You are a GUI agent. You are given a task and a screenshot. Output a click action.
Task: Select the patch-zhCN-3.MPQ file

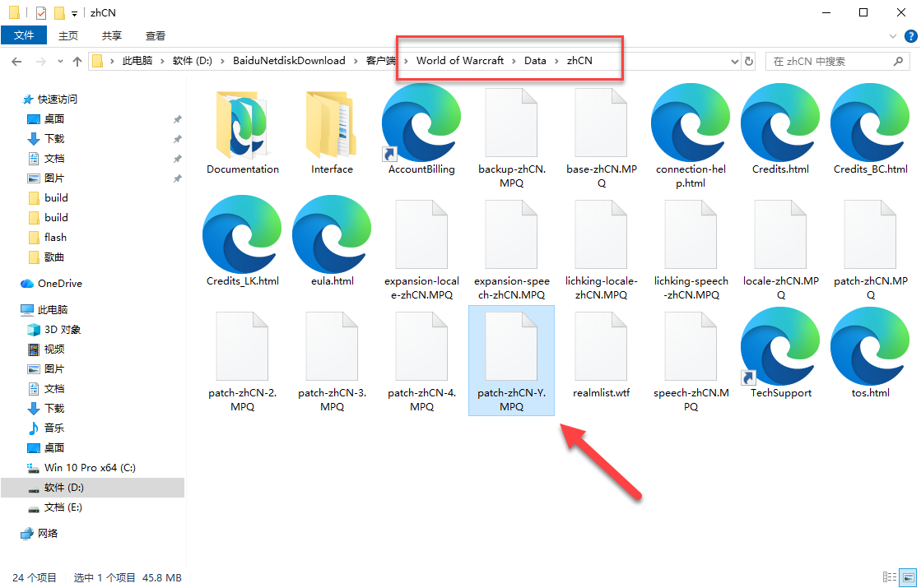[x=332, y=362]
